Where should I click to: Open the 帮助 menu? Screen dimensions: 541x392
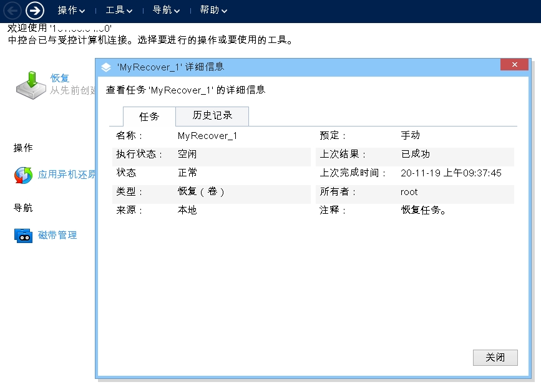pyautogui.click(x=213, y=11)
